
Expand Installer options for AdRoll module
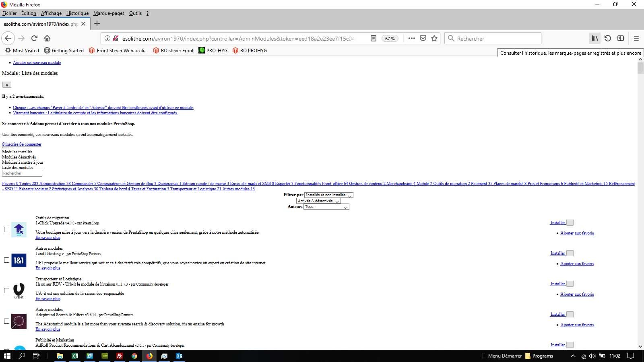[570, 345]
